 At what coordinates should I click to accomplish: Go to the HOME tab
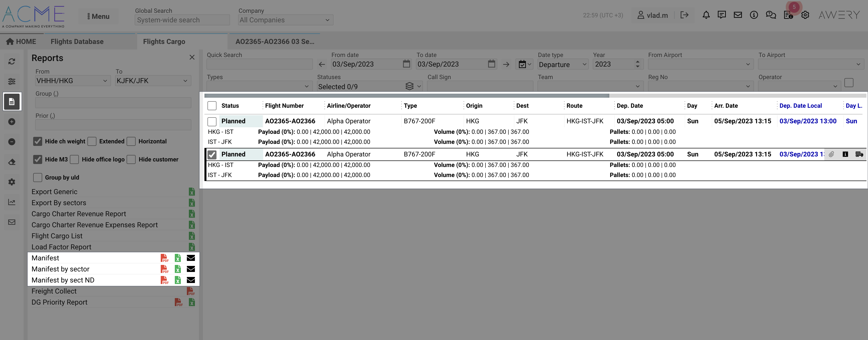click(x=21, y=41)
